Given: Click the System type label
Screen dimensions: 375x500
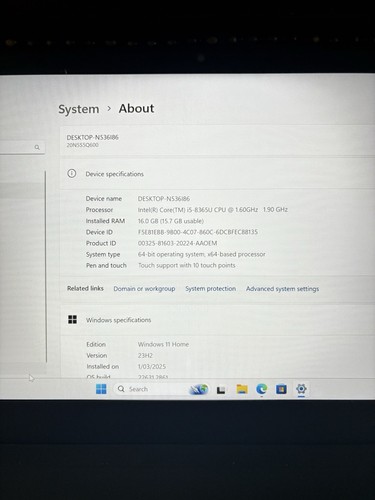Looking at the screenshot, I should (x=103, y=254).
